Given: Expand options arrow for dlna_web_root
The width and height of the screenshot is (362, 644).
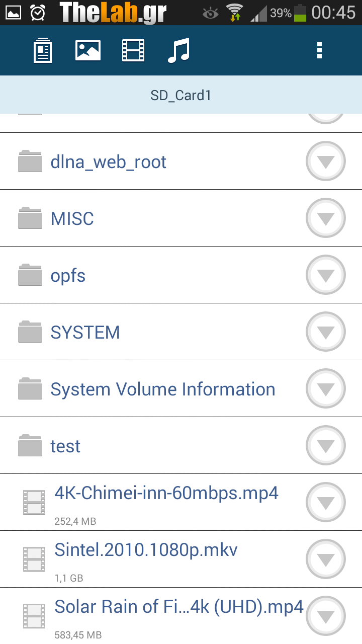Looking at the screenshot, I should [x=326, y=162].
